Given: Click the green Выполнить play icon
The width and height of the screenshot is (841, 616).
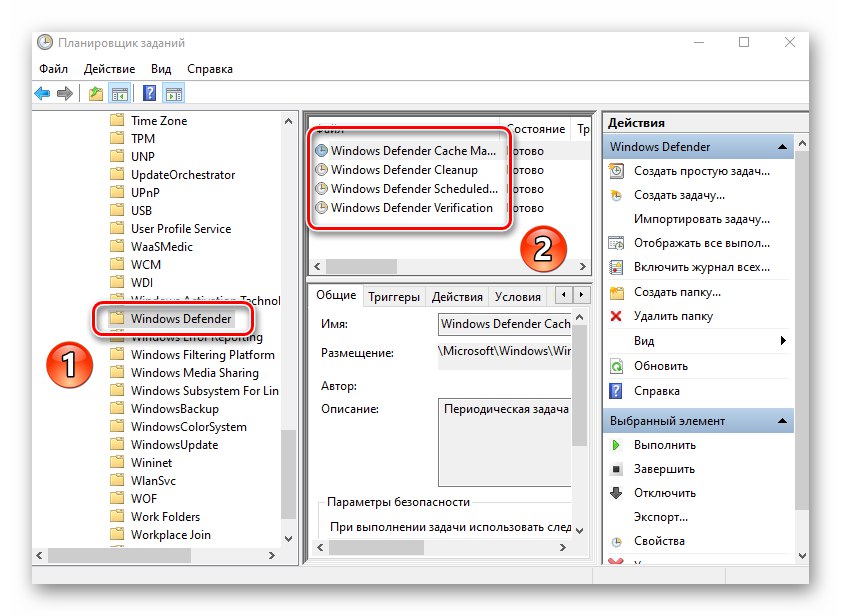Looking at the screenshot, I should 616,445.
